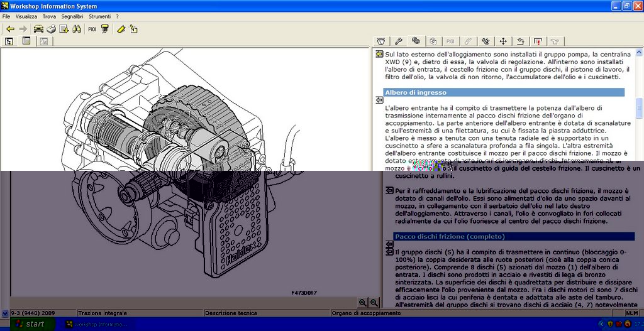The height and width of the screenshot is (331, 644).
Task: Open the special tools tab icon
Action: point(486,41)
